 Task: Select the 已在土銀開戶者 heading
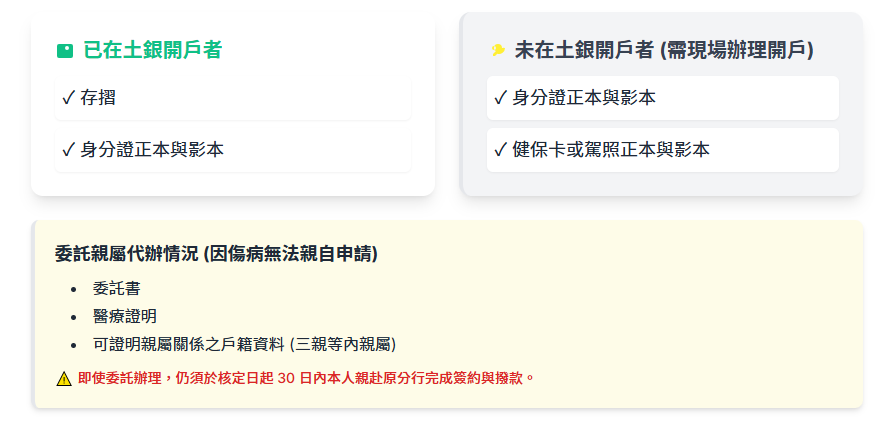point(152,50)
